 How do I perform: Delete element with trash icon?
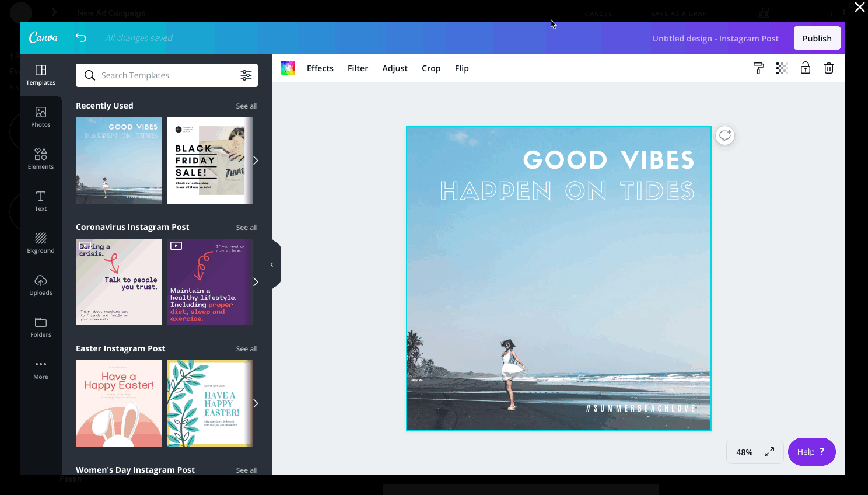point(829,68)
